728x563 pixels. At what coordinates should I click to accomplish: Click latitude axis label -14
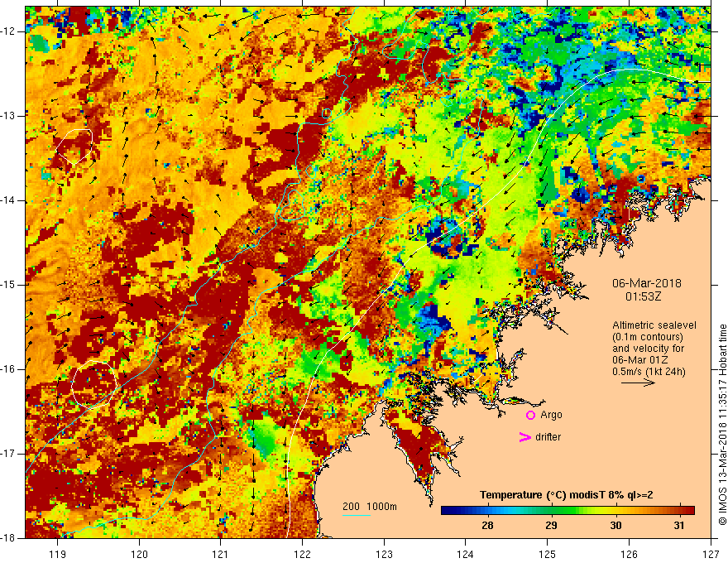[8, 200]
